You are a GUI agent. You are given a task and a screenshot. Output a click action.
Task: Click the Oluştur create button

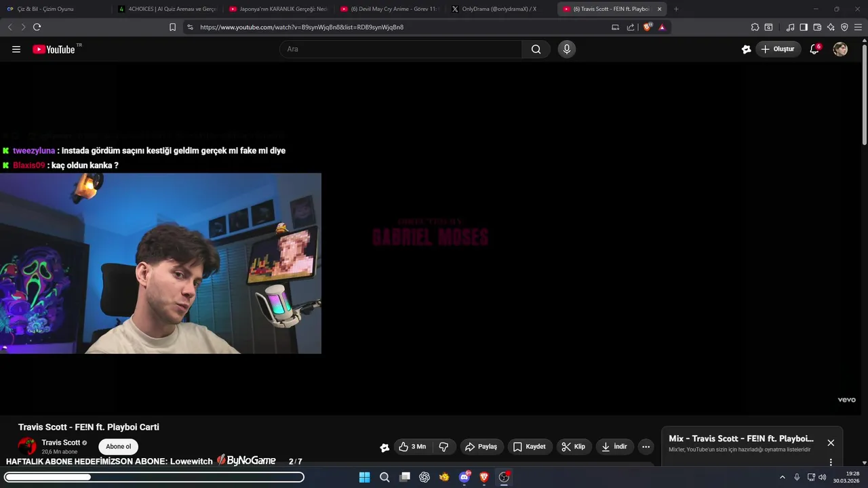778,49
